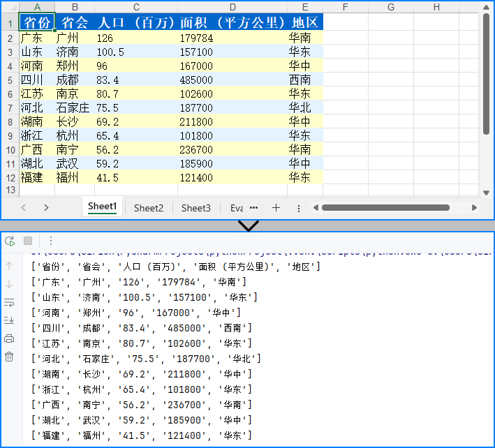The width and height of the screenshot is (495, 448).
Task: Select row 1 header
Action: click(x=10, y=23)
